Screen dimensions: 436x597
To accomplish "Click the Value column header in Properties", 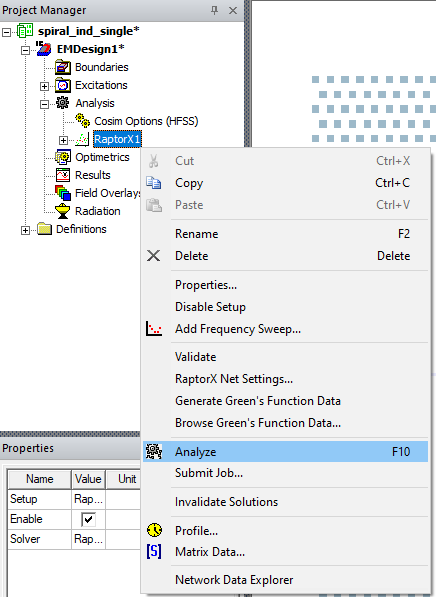I will [88, 479].
